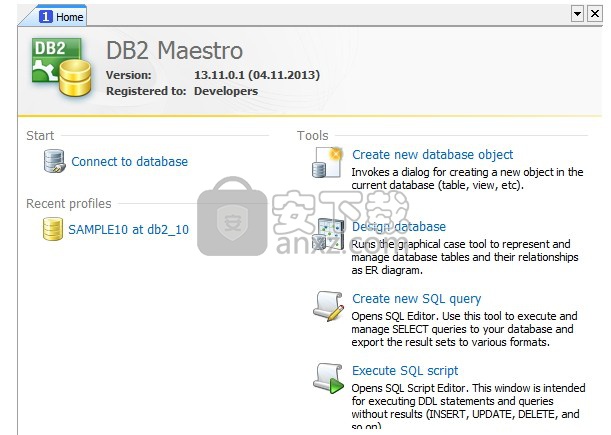Click the Execute SQL script description text
This screenshot has width=611, height=435.
pos(468,406)
